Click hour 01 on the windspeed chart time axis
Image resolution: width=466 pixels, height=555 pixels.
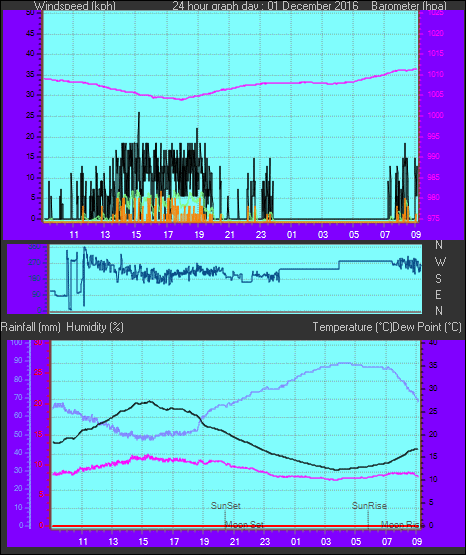pyautogui.click(x=292, y=235)
